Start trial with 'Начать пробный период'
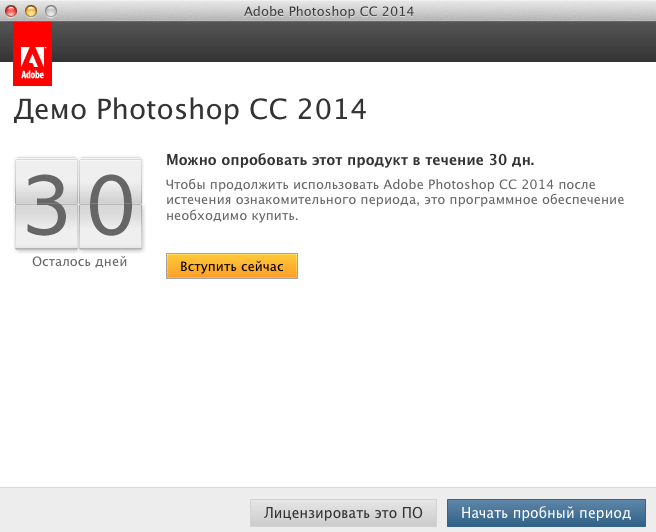The height and width of the screenshot is (532, 656). click(546, 513)
